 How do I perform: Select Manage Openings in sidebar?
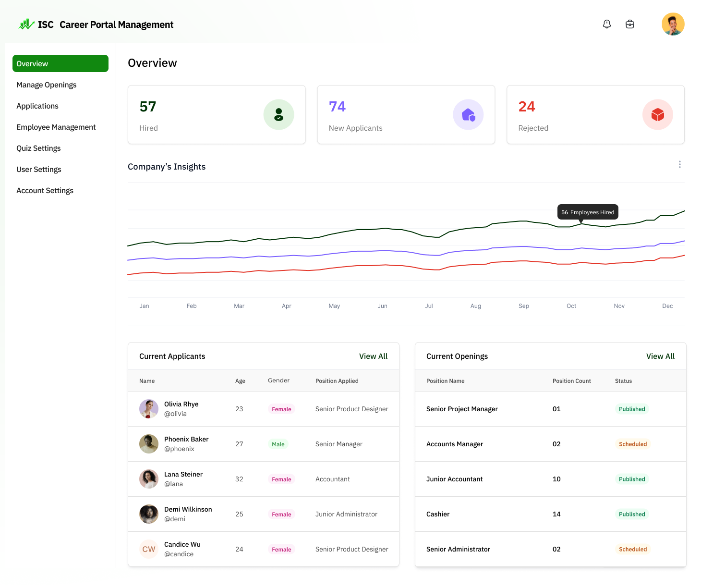[x=47, y=85]
